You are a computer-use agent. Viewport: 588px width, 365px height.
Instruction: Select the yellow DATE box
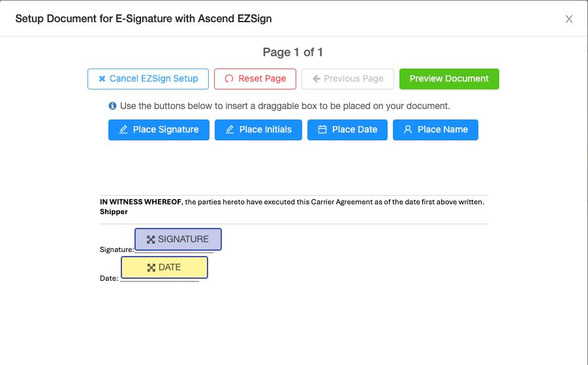click(164, 268)
